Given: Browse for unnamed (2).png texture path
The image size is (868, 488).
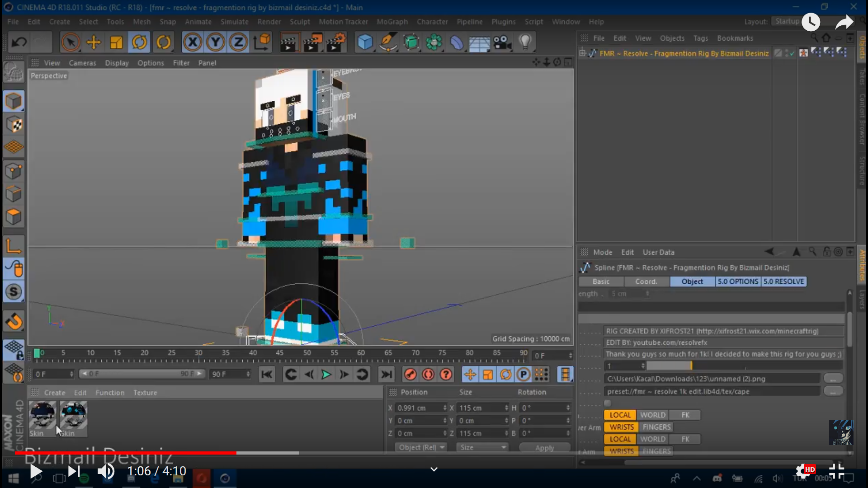Looking at the screenshot, I should pyautogui.click(x=833, y=379).
